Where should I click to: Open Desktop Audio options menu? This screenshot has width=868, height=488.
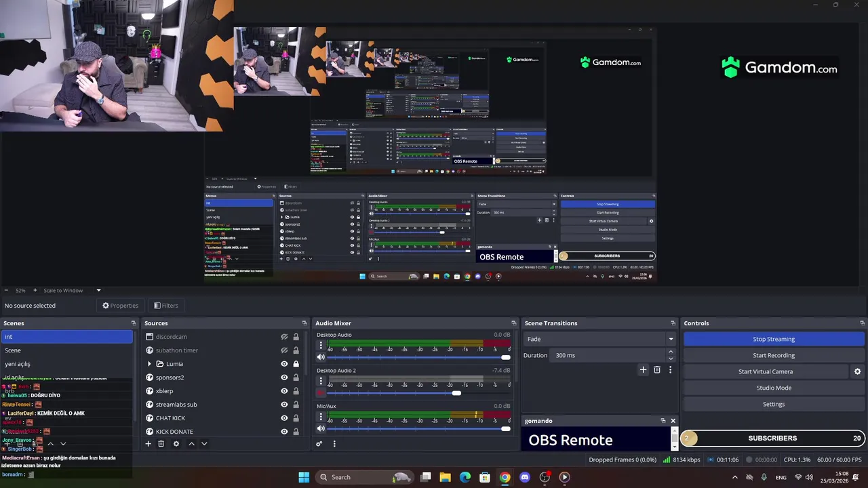coord(321,346)
